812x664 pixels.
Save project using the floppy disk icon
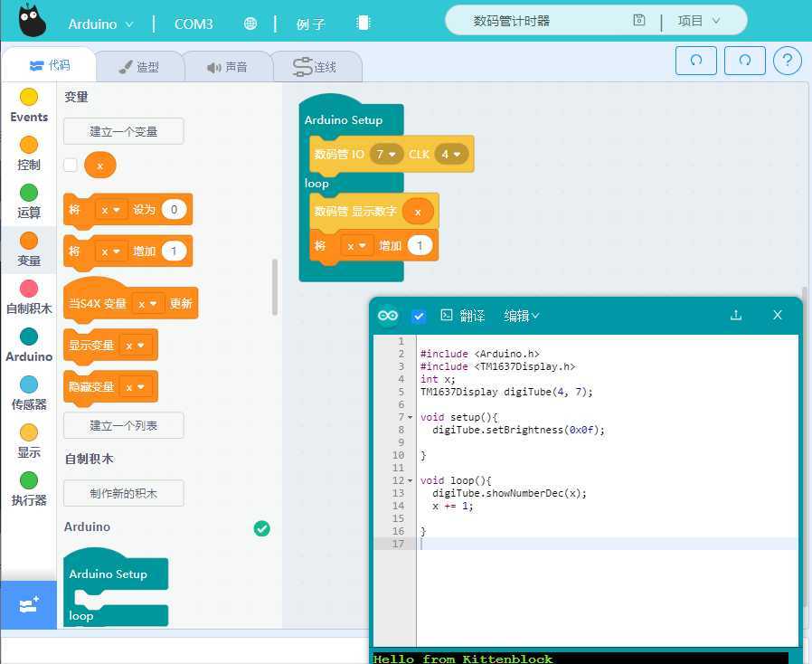tap(639, 21)
